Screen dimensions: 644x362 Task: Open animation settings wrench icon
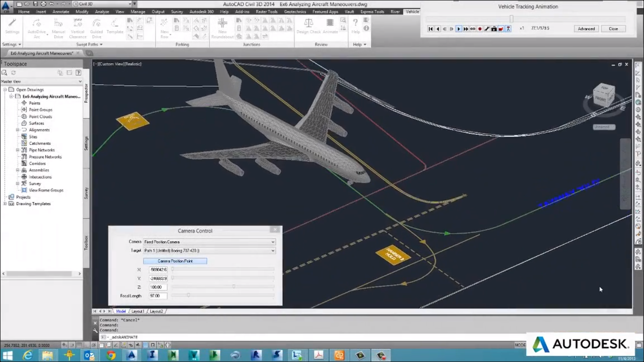pos(487,29)
